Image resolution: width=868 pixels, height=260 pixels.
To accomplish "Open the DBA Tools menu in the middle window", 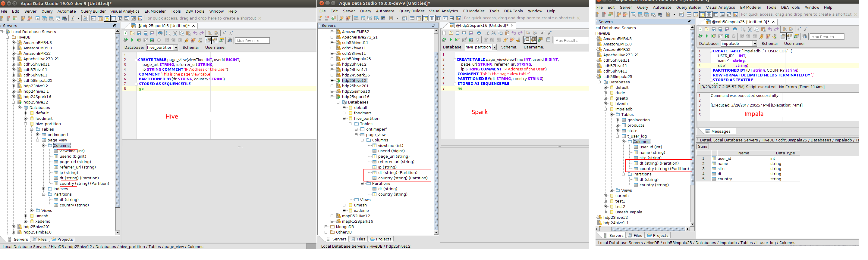I will point(513,11).
